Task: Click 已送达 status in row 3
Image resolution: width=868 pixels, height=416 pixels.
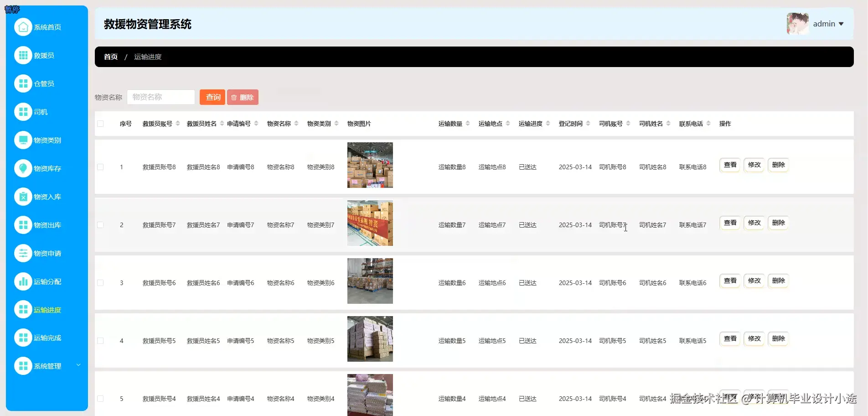Action: (527, 283)
